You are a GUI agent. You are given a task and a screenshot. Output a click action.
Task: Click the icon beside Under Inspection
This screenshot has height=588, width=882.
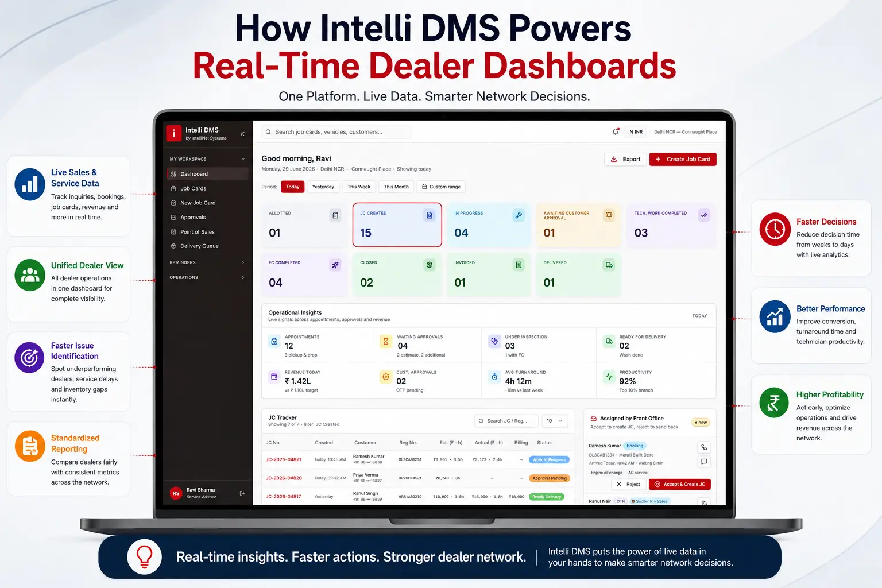point(494,342)
